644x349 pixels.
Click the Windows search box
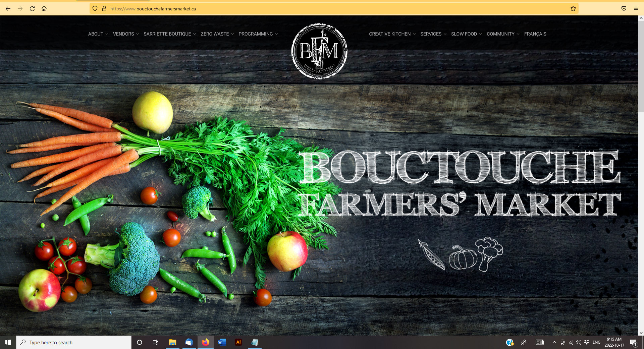[74, 342]
